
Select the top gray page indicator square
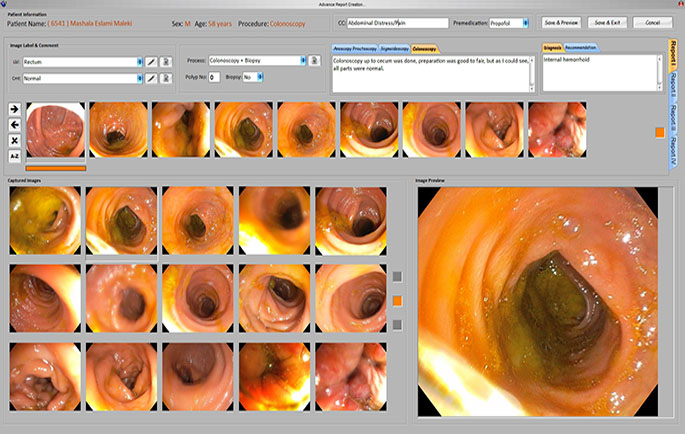click(397, 277)
